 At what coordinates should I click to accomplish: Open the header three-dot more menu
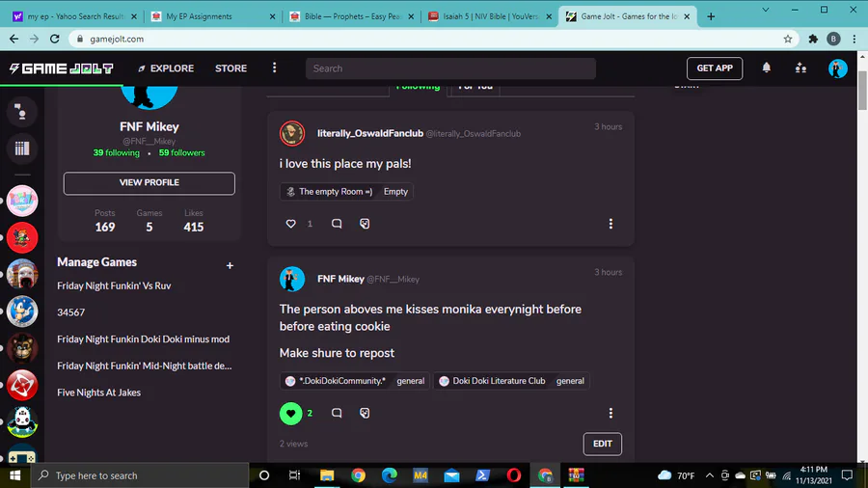275,68
